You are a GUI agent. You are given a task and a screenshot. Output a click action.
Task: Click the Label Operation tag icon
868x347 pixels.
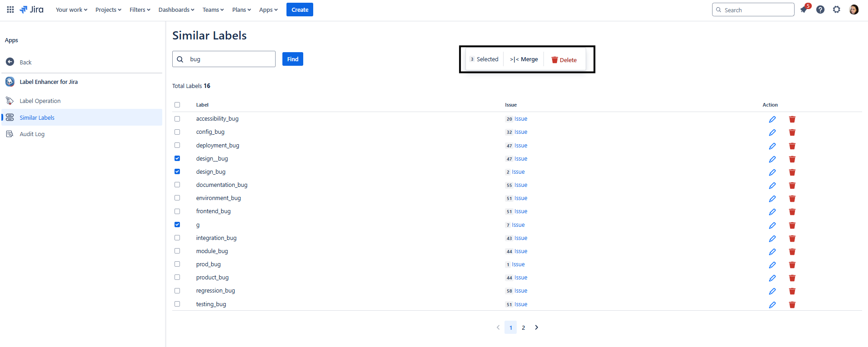10,101
